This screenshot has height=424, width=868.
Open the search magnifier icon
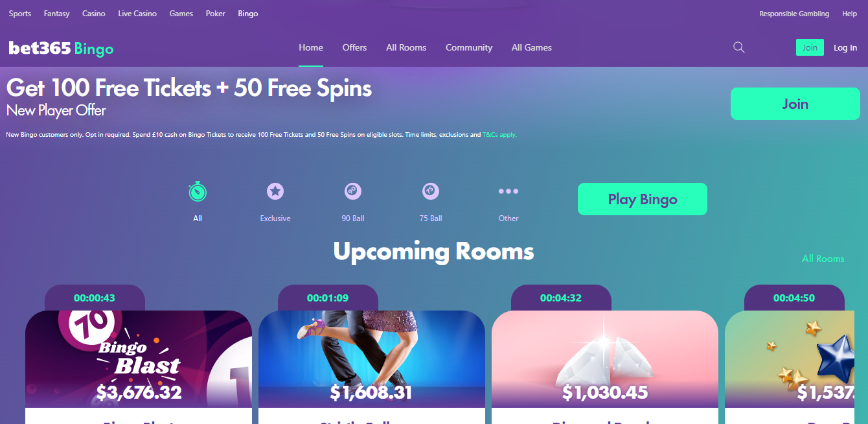(x=738, y=47)
